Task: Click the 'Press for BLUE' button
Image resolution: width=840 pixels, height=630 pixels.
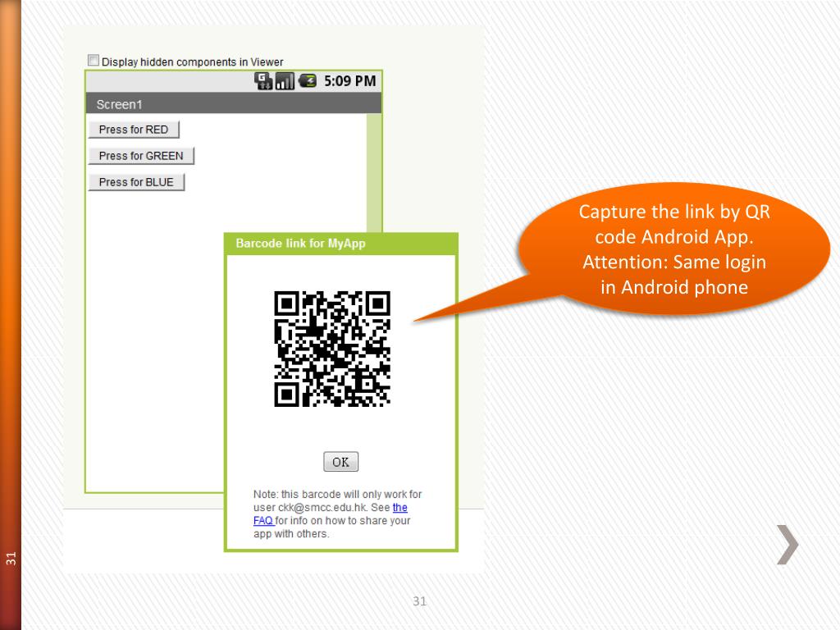Action: [136, 182]
